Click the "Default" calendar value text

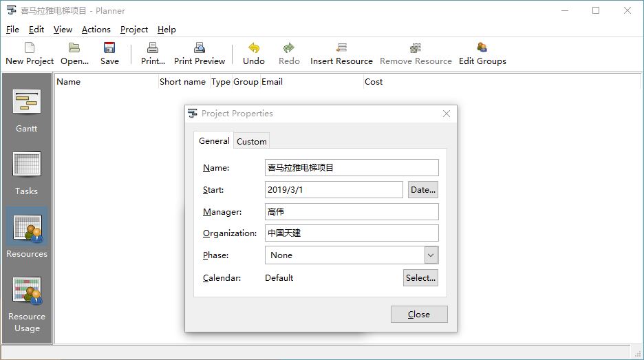(x=279, y=278)
